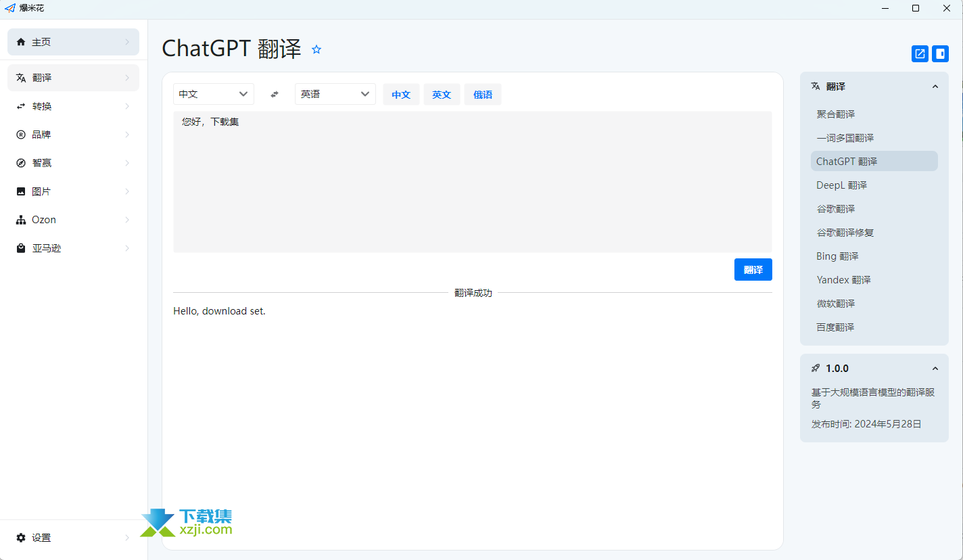Viewport: 963px width, 560px height.
Task: Click the gear icon beside 设置
Action: tap(21, 538)
